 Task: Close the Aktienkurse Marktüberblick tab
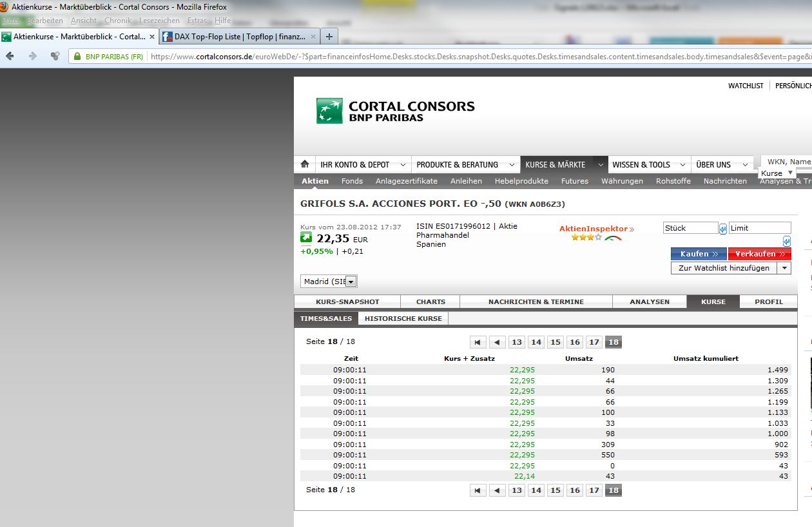click(152, 37)
